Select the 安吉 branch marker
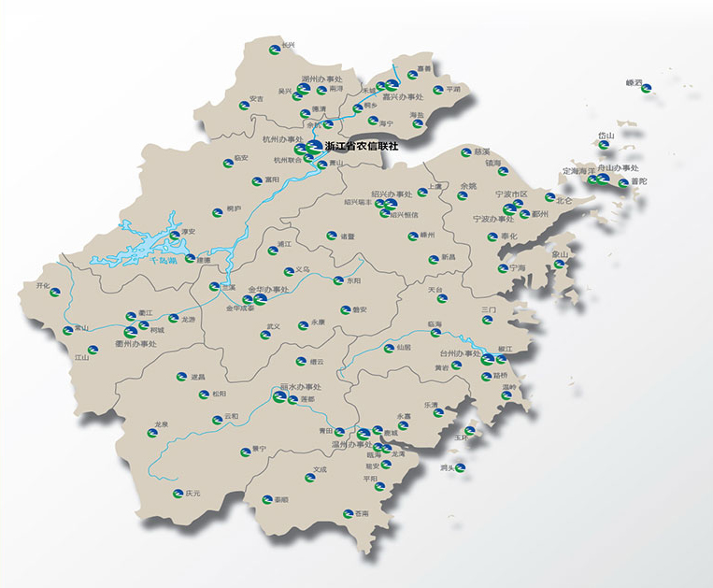This screenshot has height=588, width=713. click(x=244, y=106)
